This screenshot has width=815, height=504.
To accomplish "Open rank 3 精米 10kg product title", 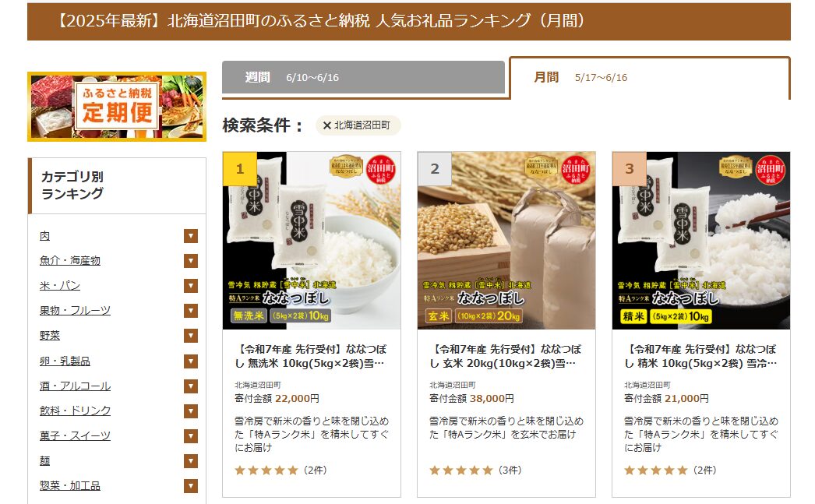I will tap(701, 357).
